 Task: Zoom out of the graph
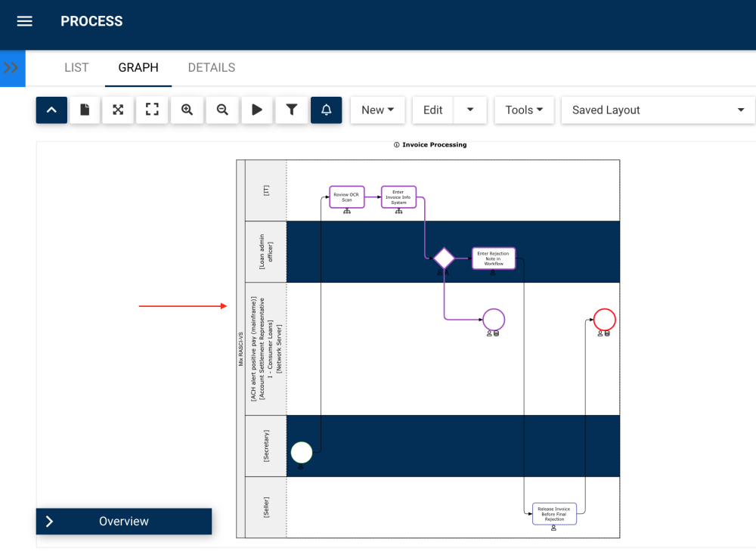coord(222,110)
